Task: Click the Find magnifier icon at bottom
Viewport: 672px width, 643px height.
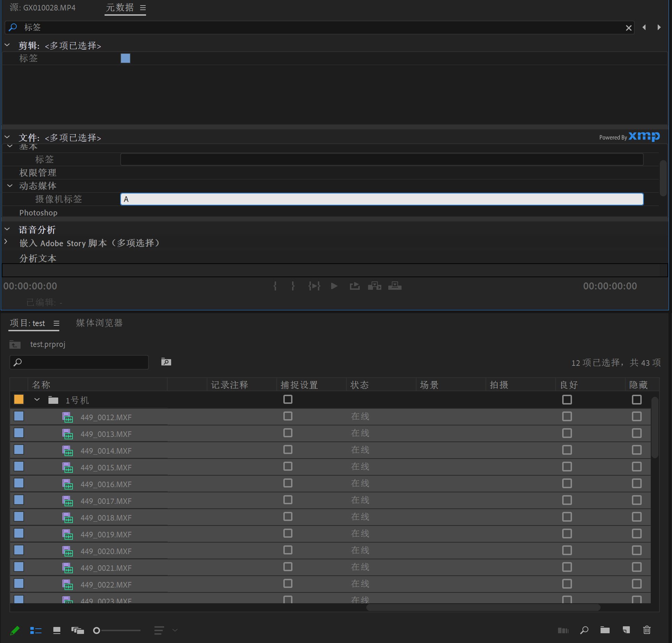Action: click(584, 630)
